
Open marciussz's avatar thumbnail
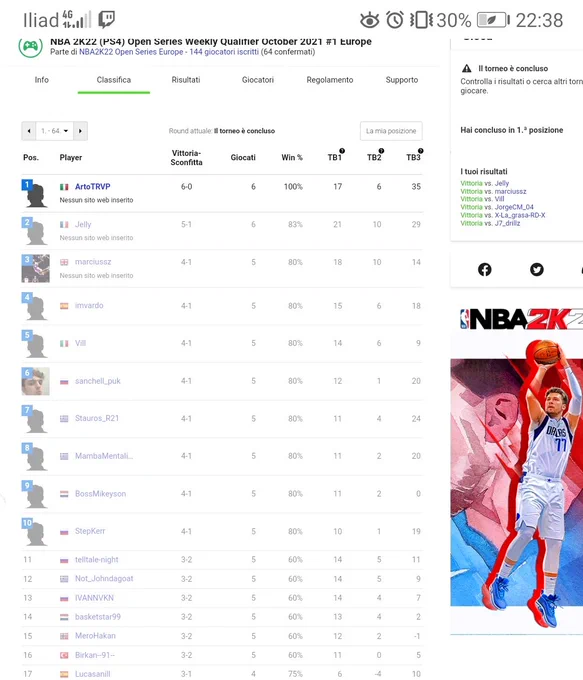(36, 268)
